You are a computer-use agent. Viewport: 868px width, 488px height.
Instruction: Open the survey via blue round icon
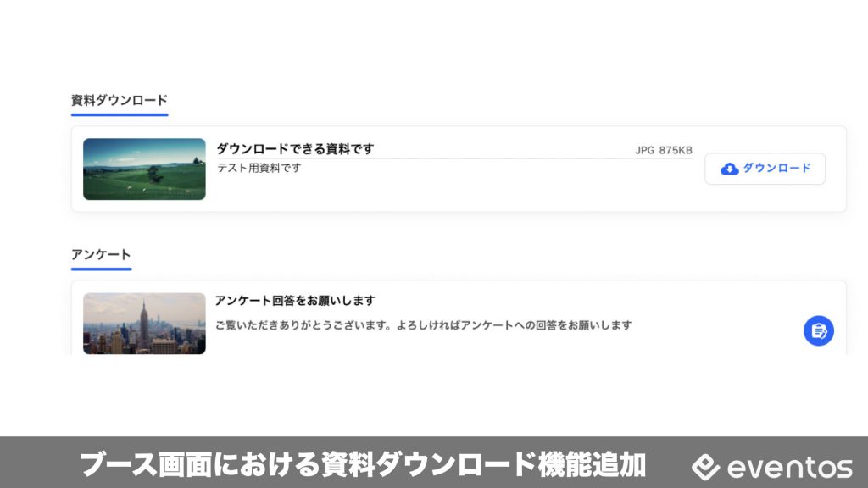click(x=818, y=331)
